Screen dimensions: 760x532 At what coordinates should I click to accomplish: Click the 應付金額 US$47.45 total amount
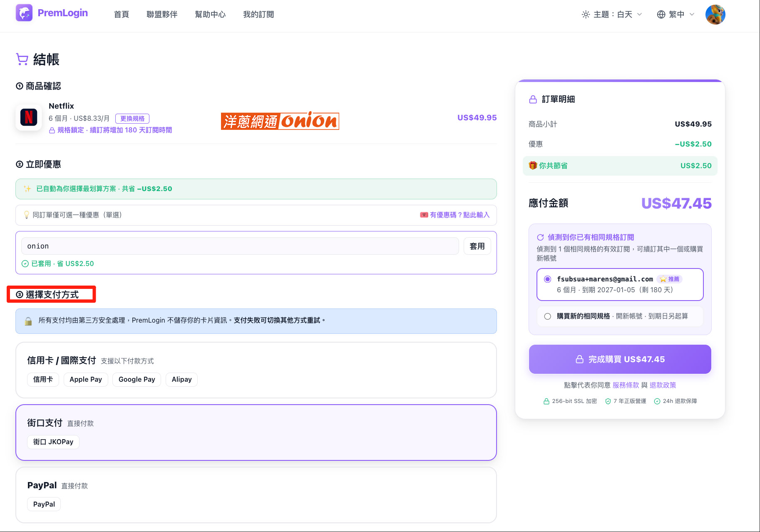pos(676,203)
